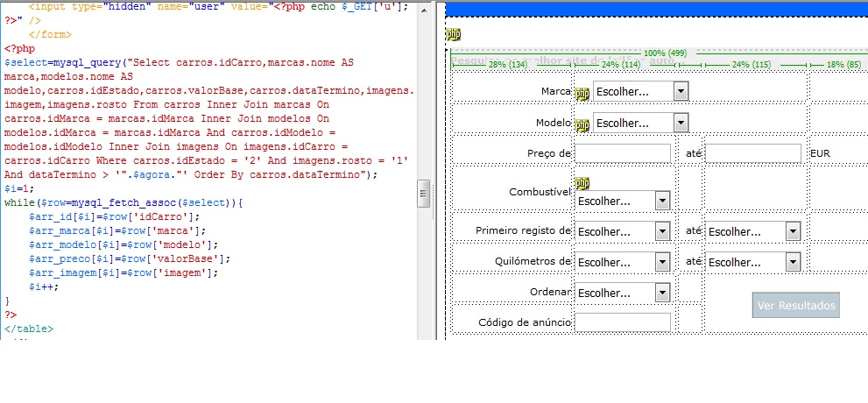This screenshot has height=403, width=868.
Task: Click the Preço até field before EUR
Action: click(x=753, y=153)
